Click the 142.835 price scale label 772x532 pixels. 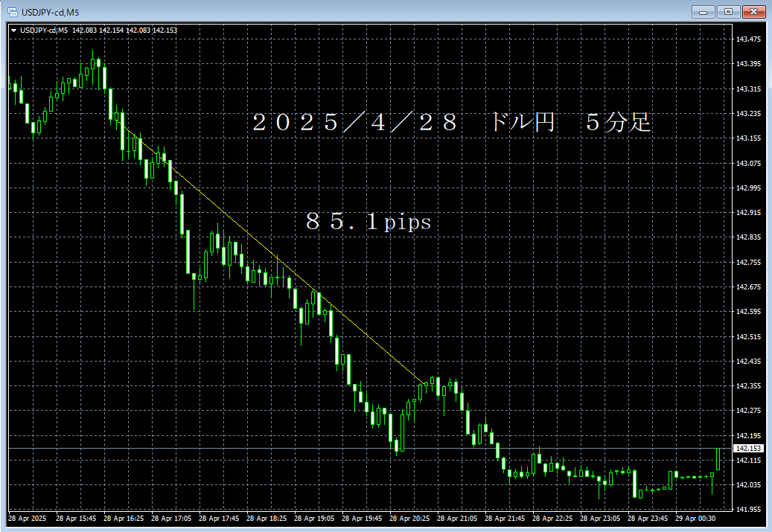tap(748, 237)
